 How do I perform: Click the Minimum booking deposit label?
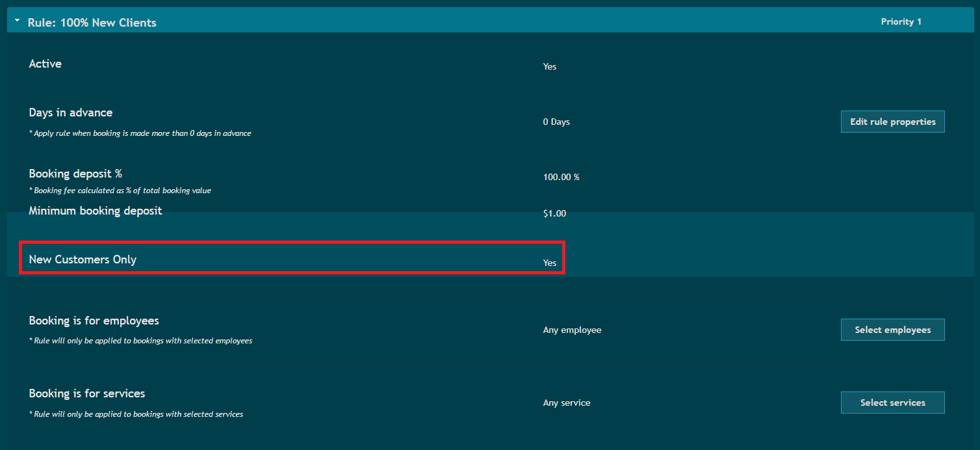click(x=96, y=211)
